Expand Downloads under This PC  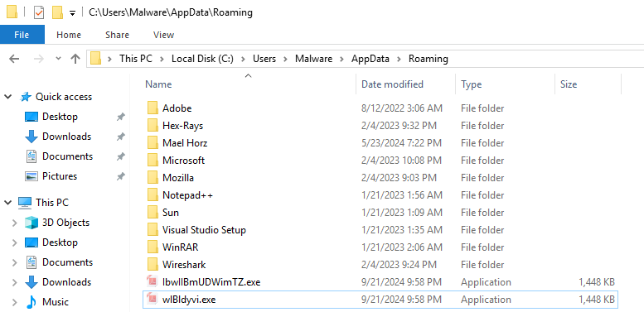[14, 282]
